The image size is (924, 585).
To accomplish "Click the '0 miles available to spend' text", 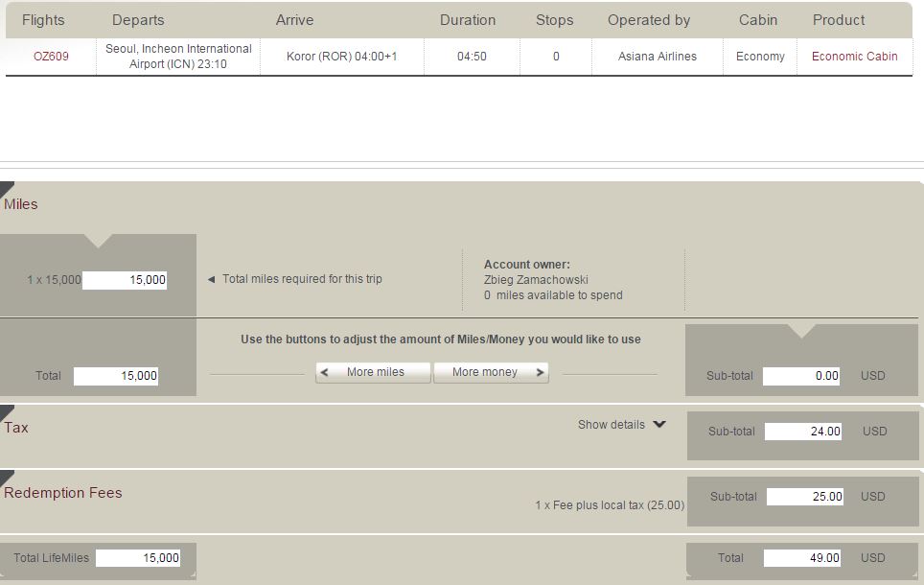I will coord(553,294).
